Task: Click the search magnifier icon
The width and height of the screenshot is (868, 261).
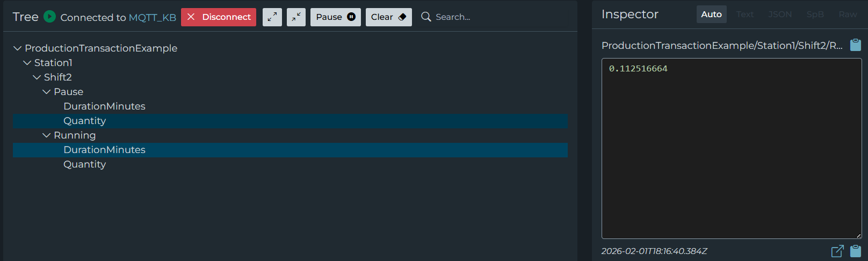Action: (x=426, y=17)
